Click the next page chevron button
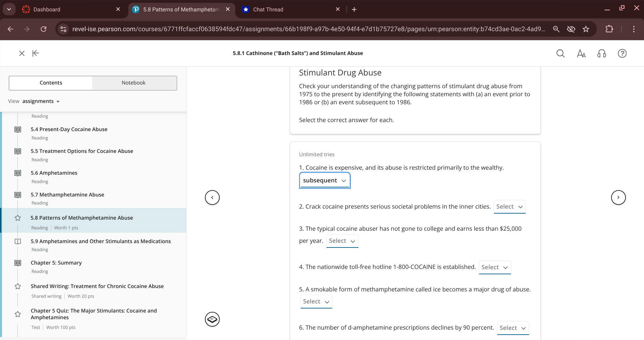 (619, 197)
